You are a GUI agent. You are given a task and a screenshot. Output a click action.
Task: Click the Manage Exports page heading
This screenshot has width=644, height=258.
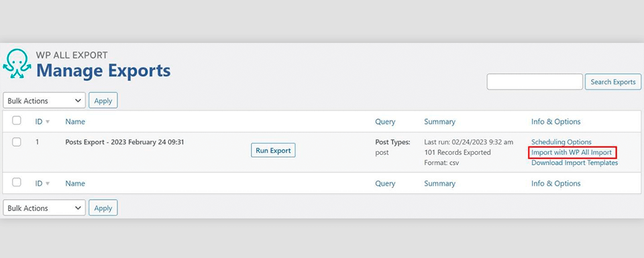(103, 70)
